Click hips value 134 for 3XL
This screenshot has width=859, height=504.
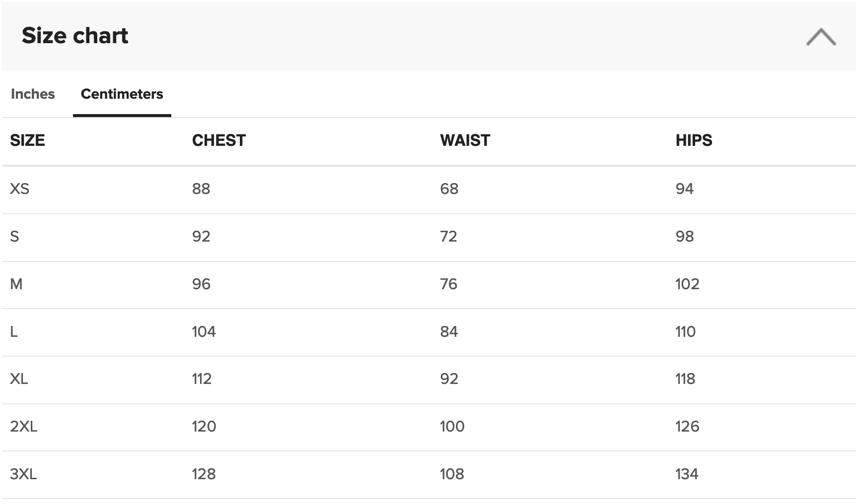[687, 474]
